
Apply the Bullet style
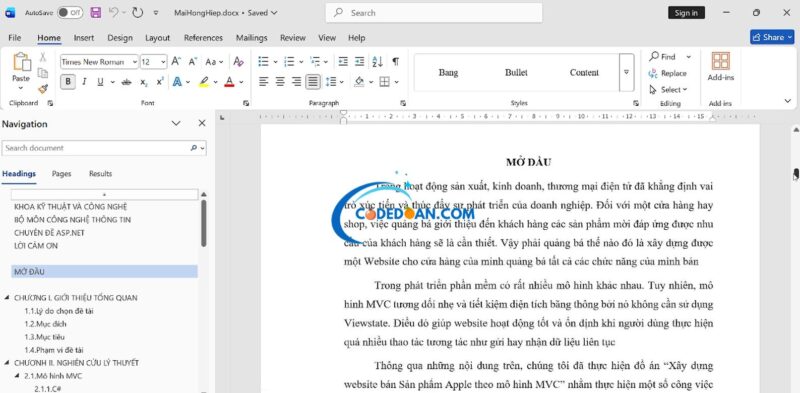pyautogui.click(x=516, y=72)
